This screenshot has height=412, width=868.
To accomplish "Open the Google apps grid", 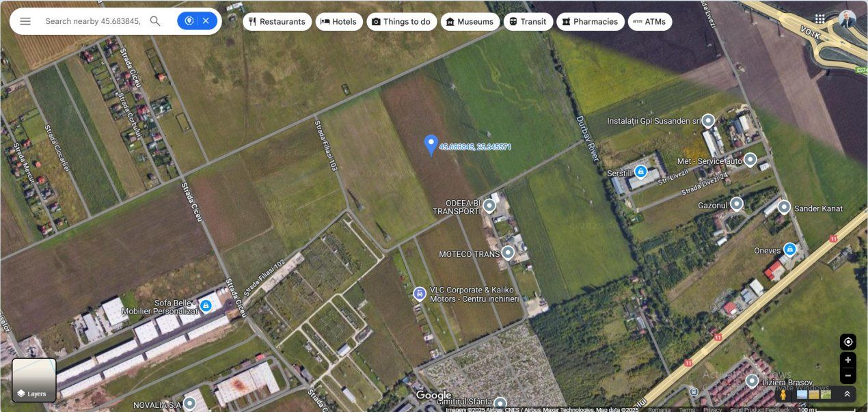I will (819, 19).
